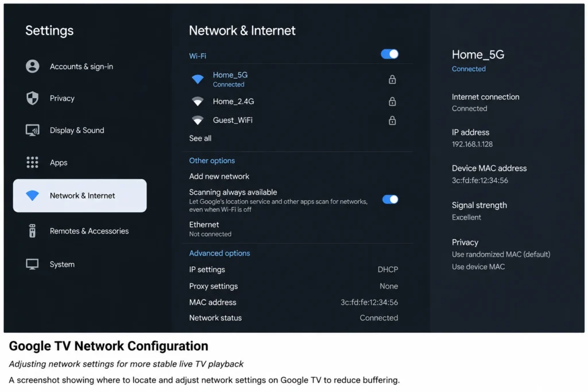Go to Display & Sound settings
This screenshot has height=392, width=588.
[x=80, y=130]
